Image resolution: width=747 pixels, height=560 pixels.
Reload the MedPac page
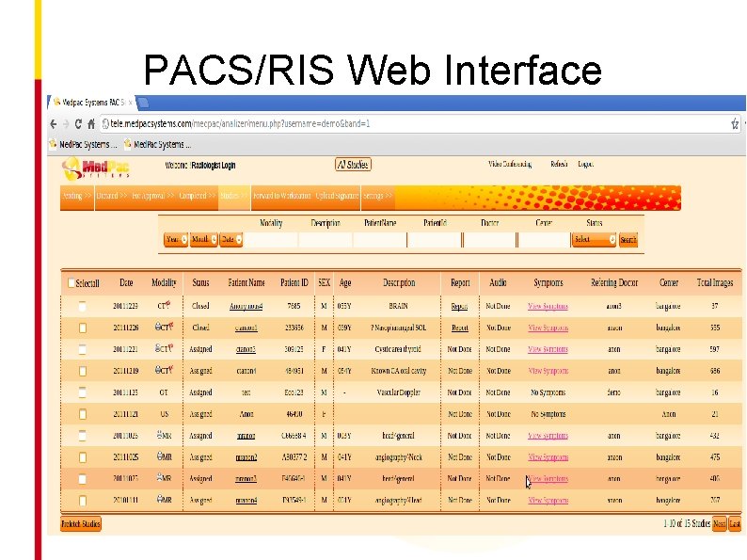coord(78,124)
